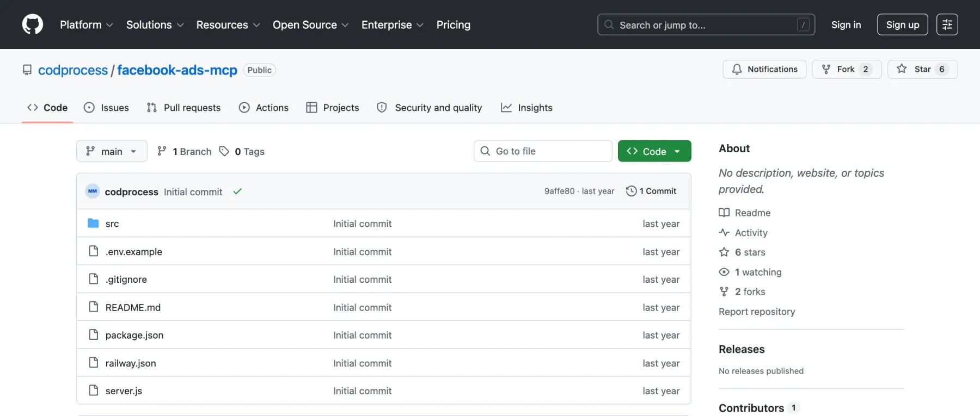This screenshot has width=980, height=416.
Task: Expand the Enterprise menu
Action: click(x=392, y=24)
